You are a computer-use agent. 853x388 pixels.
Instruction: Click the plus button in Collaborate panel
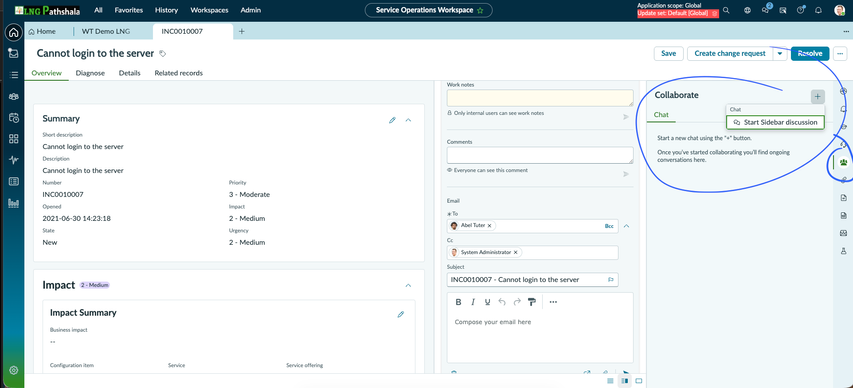click(x=818, y=97)
